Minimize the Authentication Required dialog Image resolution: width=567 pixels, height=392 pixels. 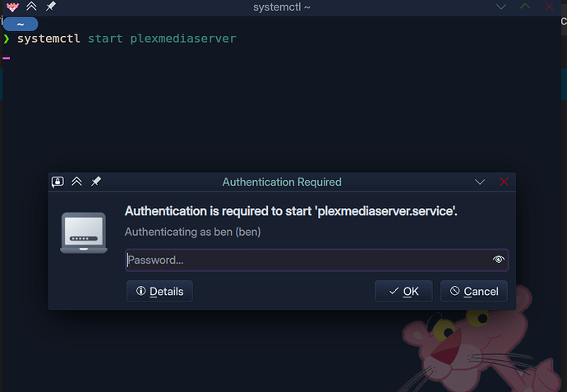coord(480,182)
